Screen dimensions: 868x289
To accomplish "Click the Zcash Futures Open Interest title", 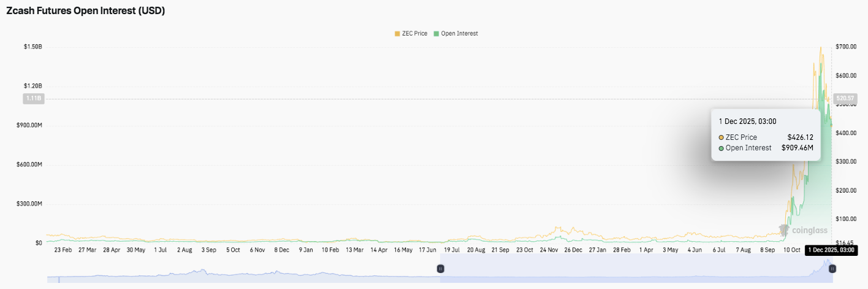I will click(85, 11).
